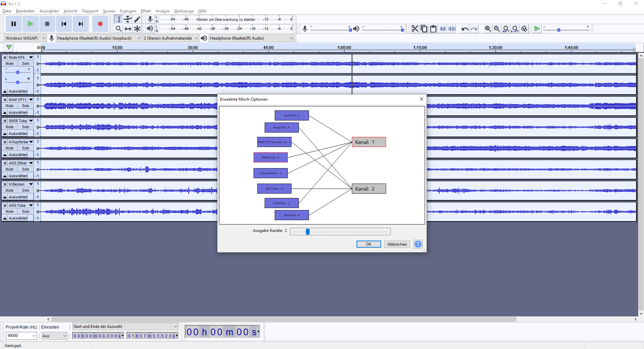Open the Projekt-Rate 96000 dropdown
The height and width of the screenshot is (349, 644).
coord(21,336)
